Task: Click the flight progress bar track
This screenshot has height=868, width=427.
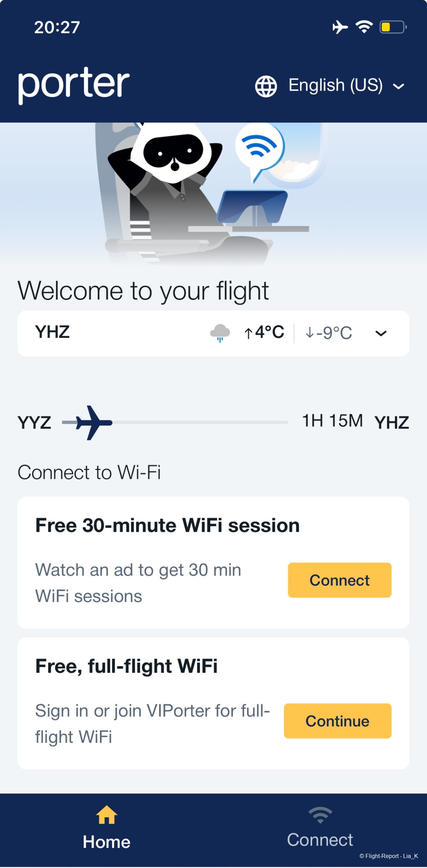Action: tap(199, 423)
